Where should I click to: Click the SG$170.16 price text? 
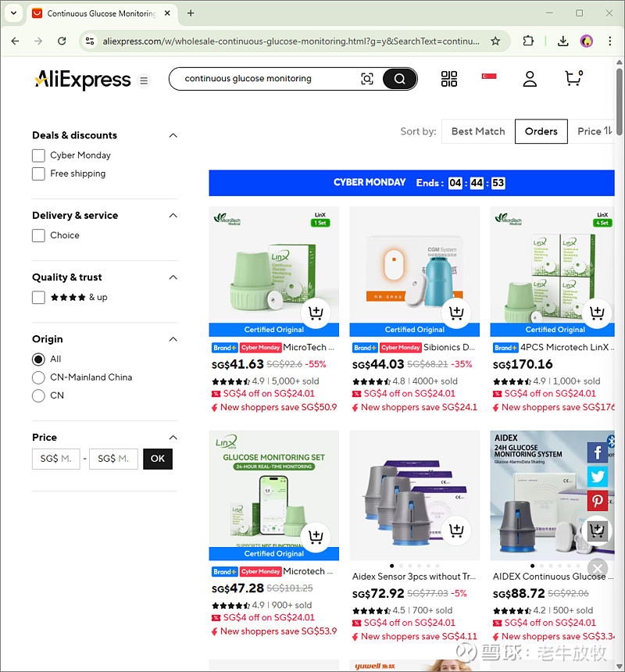click(523, 365)
